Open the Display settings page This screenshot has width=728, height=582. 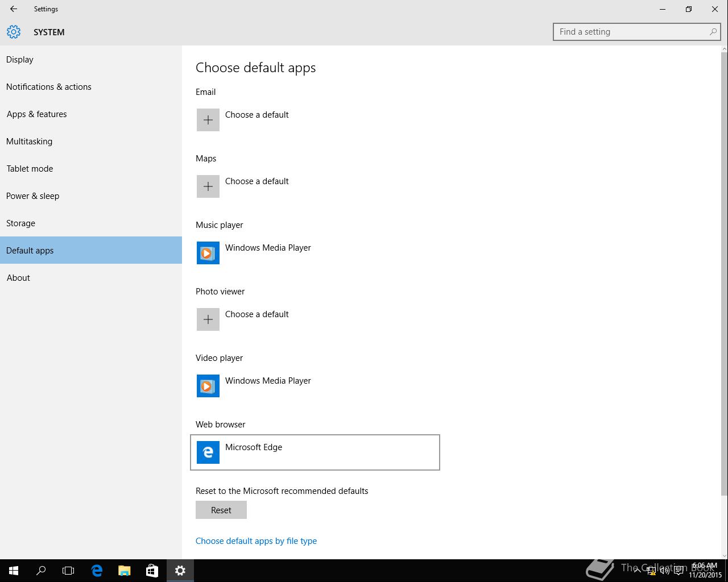91,60
